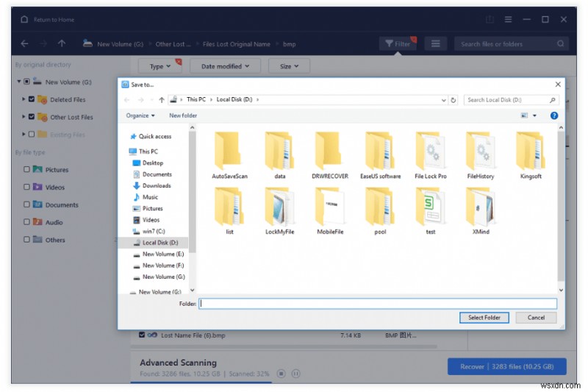This screenshot has width=588, height=392.
Task: Select the MobileFile folder icon
Action: tap(329, 207)
